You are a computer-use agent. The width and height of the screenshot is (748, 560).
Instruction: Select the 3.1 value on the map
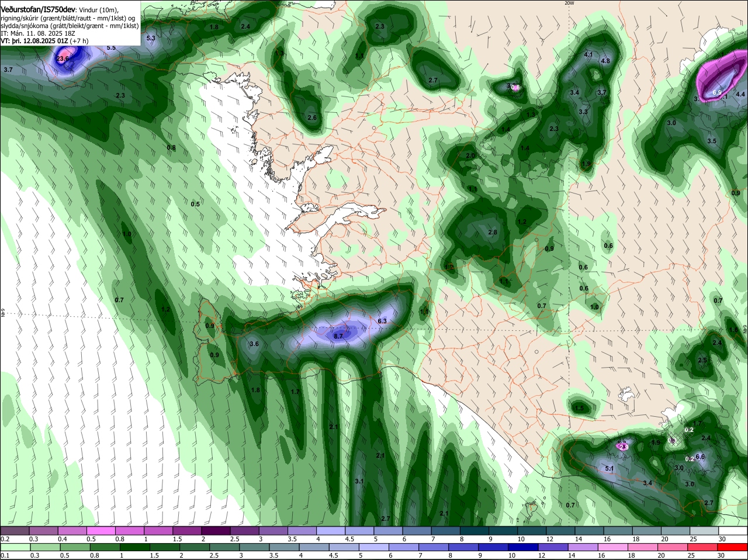(359, 481)
